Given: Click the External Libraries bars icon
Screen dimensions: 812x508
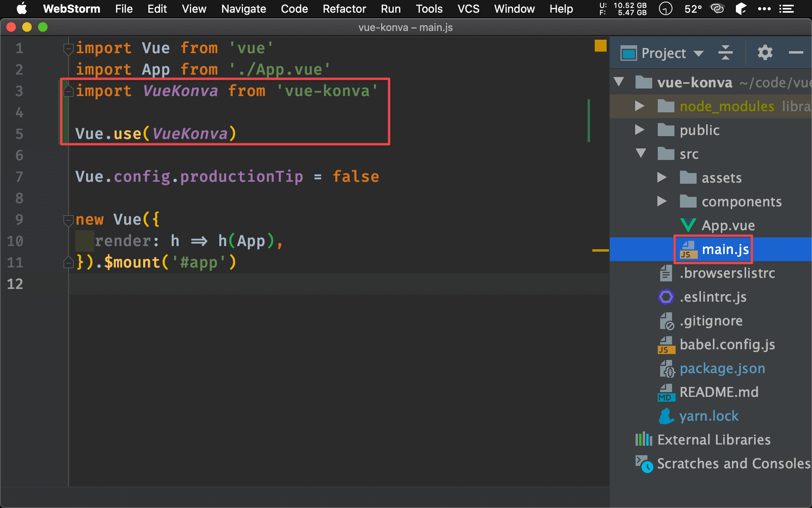Looking at the screenshot, I should coord(644,439).
